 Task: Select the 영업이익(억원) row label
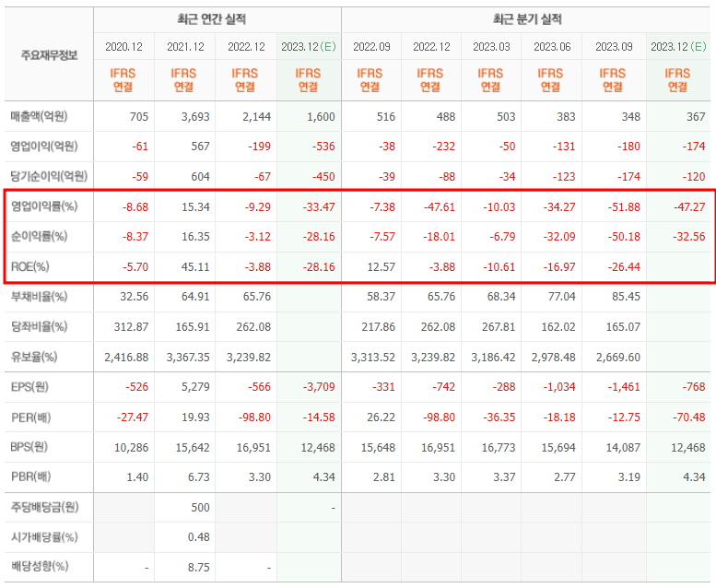44,147
